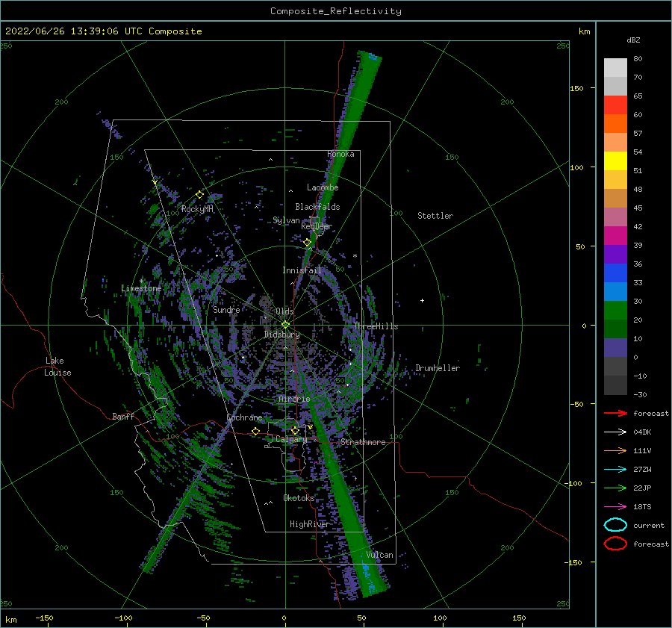Viewport: 672px width, 628px height.
Task: Click the Sundre town label
Action: [226, 310]
